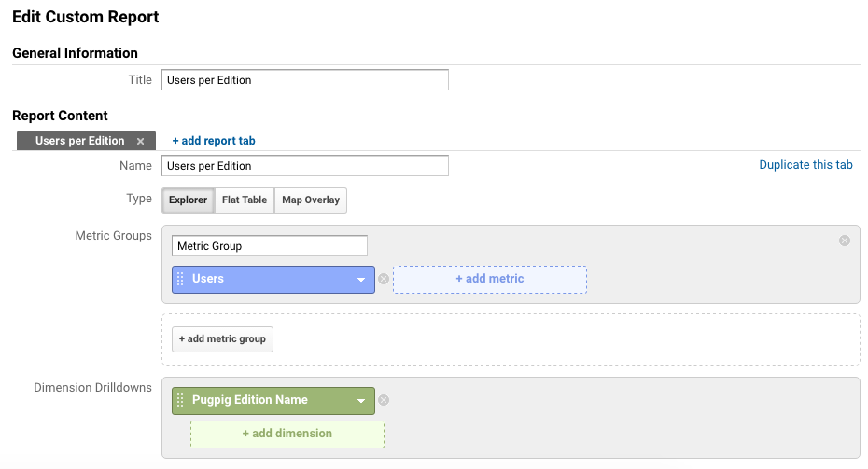
Task: Add a new report tab
Action: [x=214, y=141]
